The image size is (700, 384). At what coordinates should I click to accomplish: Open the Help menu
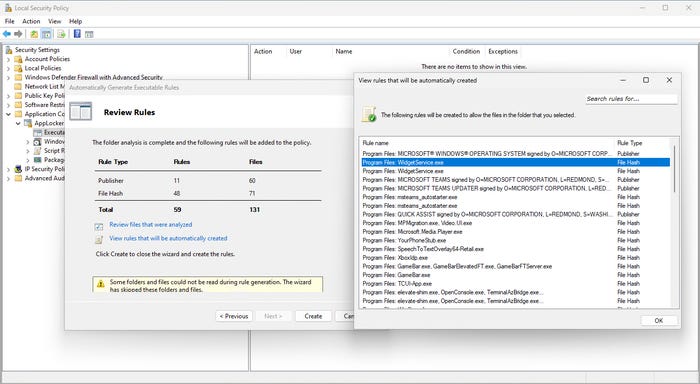(75, 21)
